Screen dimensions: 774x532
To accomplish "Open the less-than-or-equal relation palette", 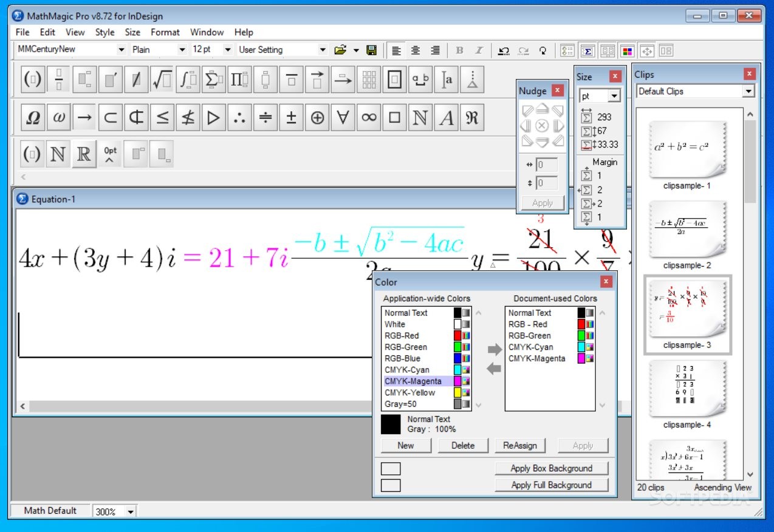I will click(162, 118).
